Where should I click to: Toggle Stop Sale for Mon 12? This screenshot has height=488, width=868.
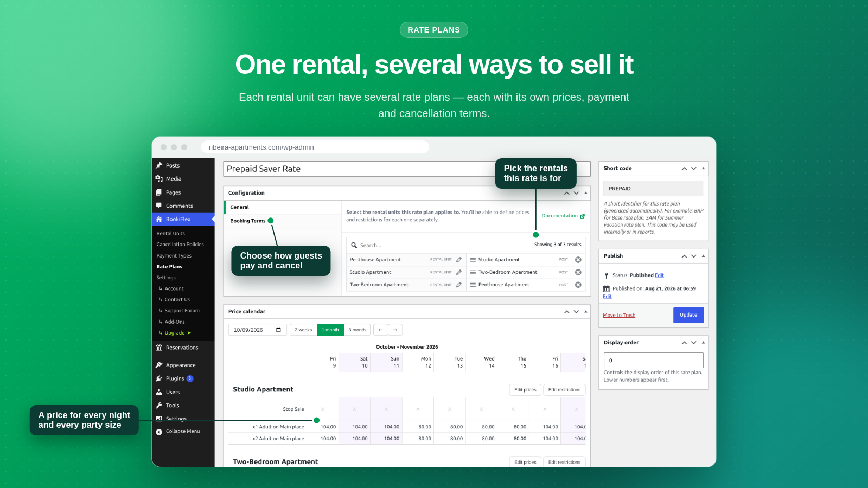pyautogui.click(x=418, y=409)
